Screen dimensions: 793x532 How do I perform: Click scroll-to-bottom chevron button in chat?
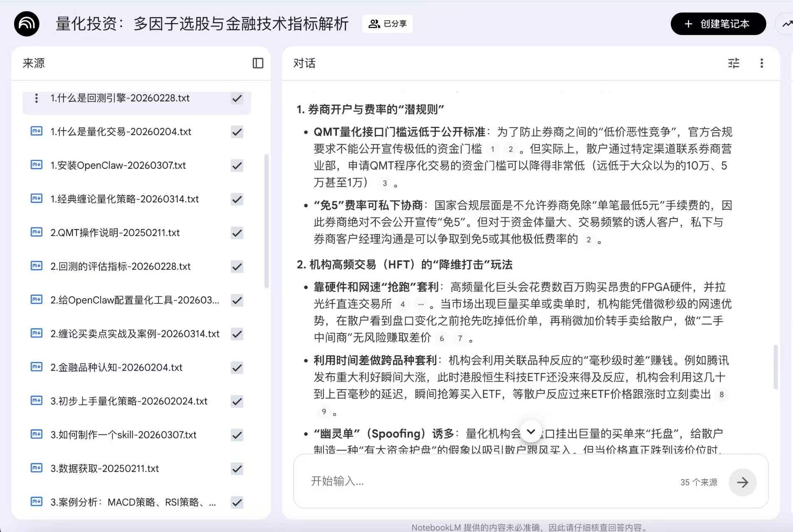(531, 431)
